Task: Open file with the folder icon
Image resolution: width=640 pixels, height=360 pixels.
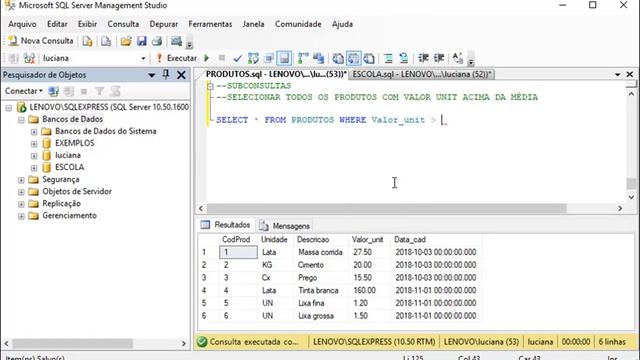Action: coord(126,41)
